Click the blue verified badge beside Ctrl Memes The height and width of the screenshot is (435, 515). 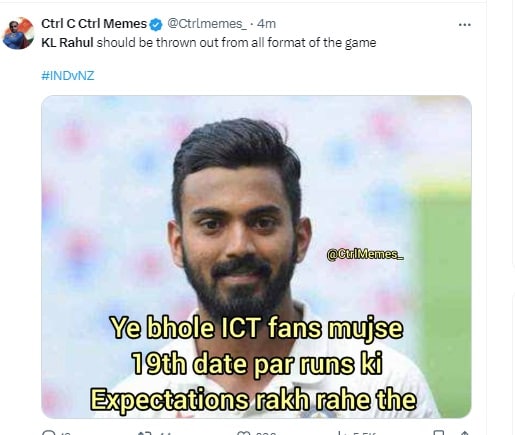[x=156, y=24]
